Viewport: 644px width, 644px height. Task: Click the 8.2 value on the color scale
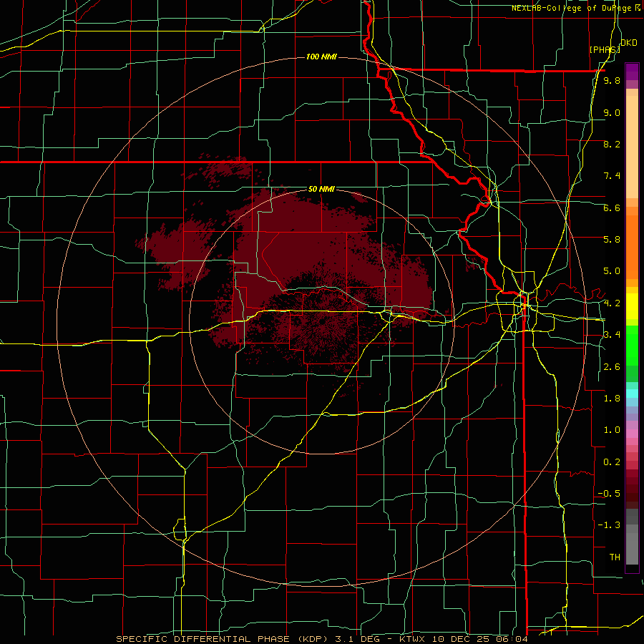coord(612,144)
